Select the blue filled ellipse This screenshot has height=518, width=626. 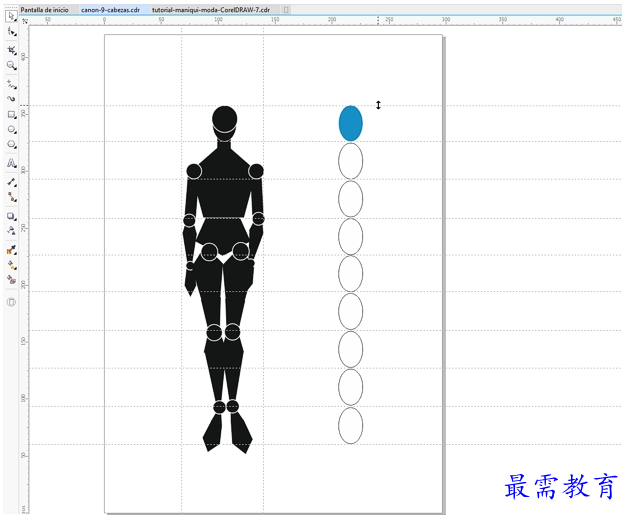coord(351,123)
